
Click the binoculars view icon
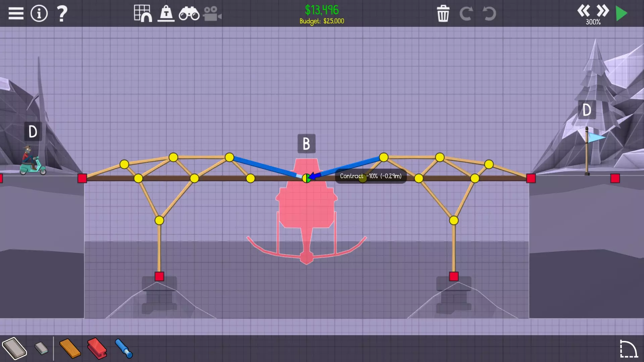(x=189, y=13)
